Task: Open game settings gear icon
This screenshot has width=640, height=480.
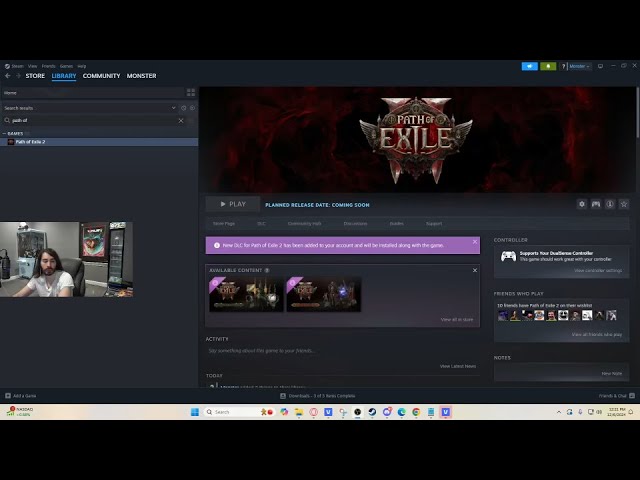Action: [x=582, y=204]
